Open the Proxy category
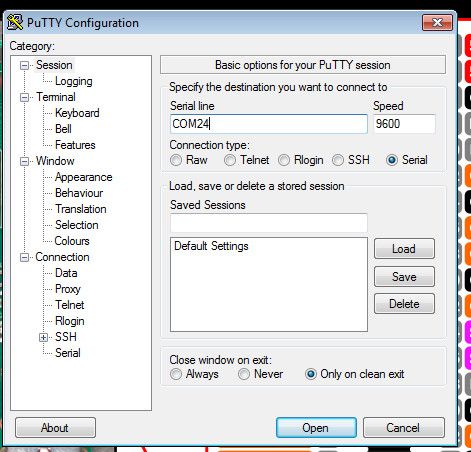Viewport: 471px width, 452px height. pos(68,289)
